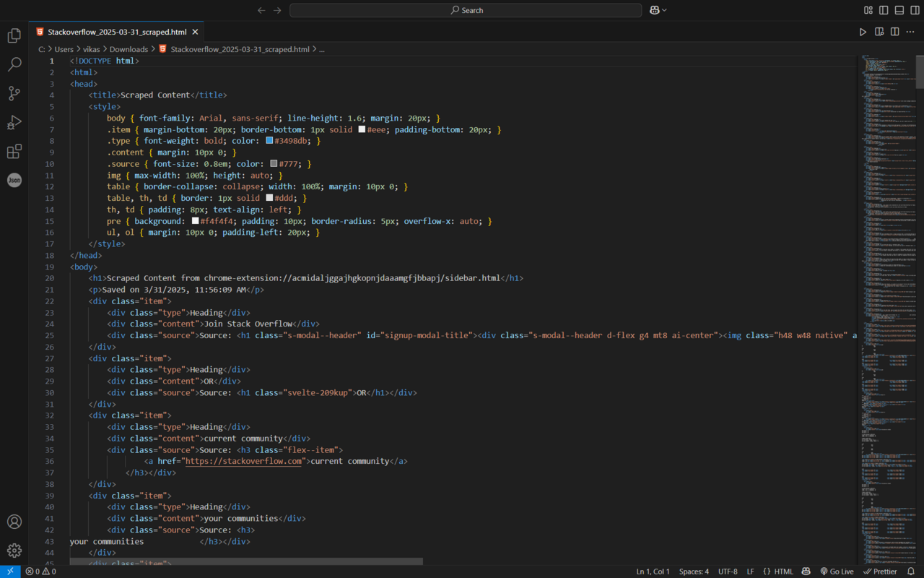Click "your communities" text on line 43

(107, 541)
